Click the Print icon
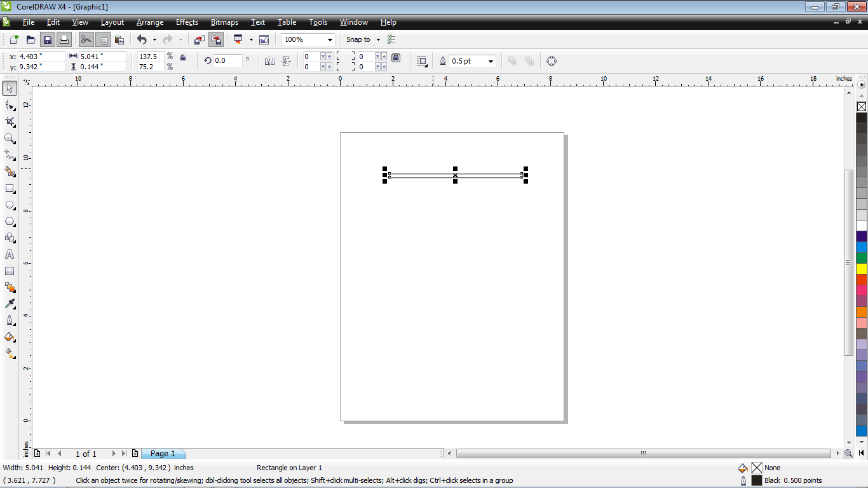Screen dimensions: 868x488 point(64,39)
